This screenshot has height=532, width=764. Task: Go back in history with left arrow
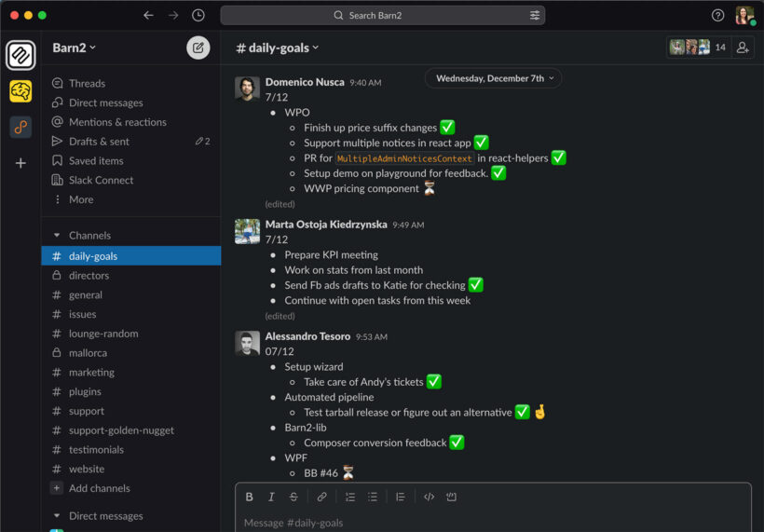(149, 15)
